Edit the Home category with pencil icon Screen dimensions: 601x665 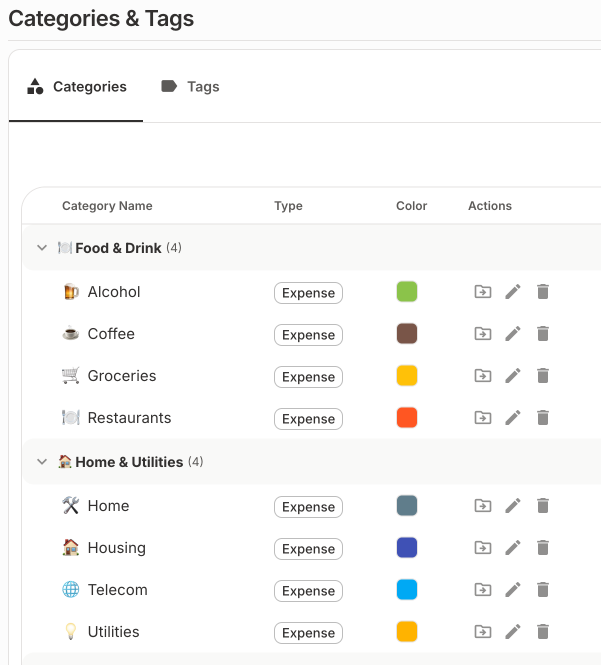(x=513, y=506)
